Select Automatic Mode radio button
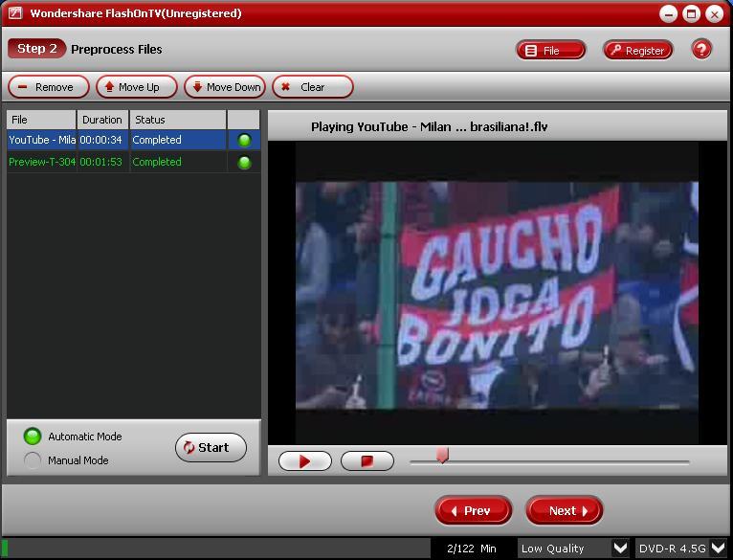The width and height of the screenshot is (733, 560). tap(33, 436)
